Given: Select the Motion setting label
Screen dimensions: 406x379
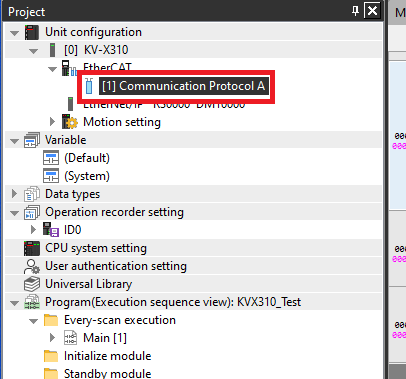Looking at the screenshot, I should click(122, 122).
